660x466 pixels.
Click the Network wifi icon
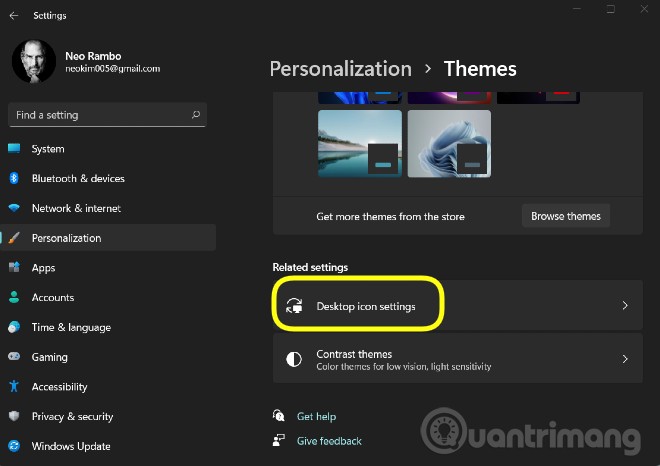pos(14,208)
